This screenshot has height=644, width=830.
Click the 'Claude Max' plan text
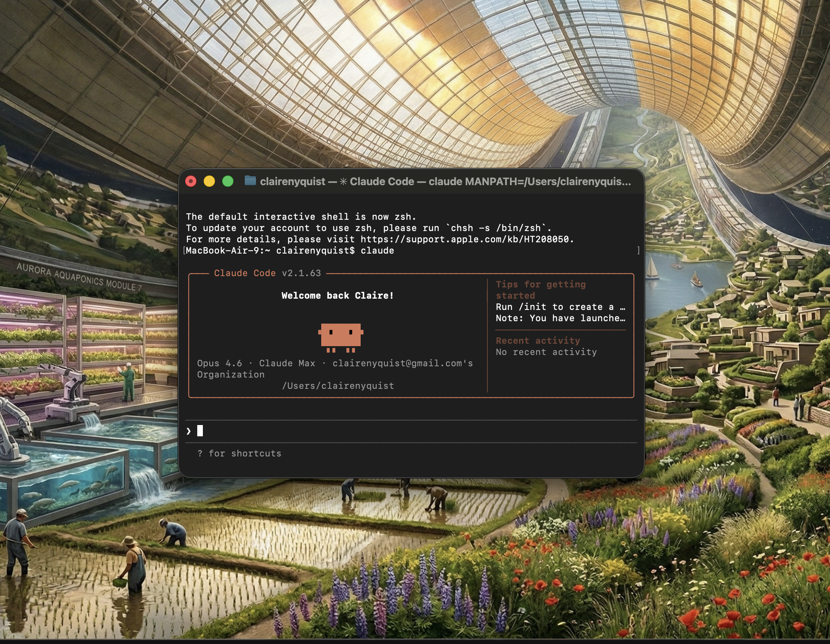pyautogui.click(x=287, y=363)
